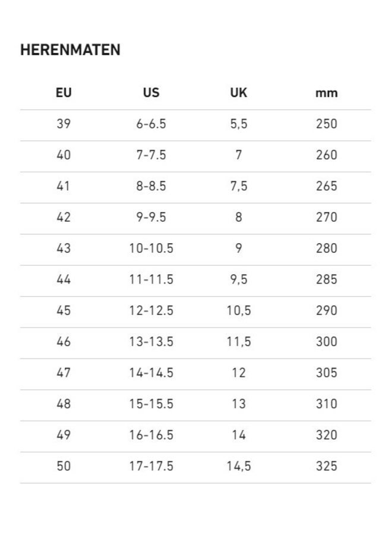
Task: Click the mm column header
Action: point(326,93)
